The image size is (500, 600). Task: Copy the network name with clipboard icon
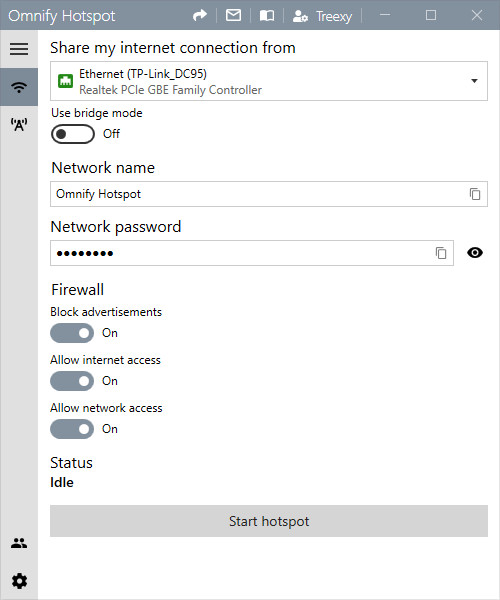click(x=475, y=194)
